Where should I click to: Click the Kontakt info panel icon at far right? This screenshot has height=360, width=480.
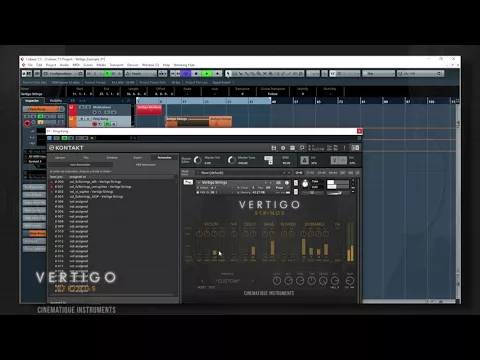coord(355,148)
